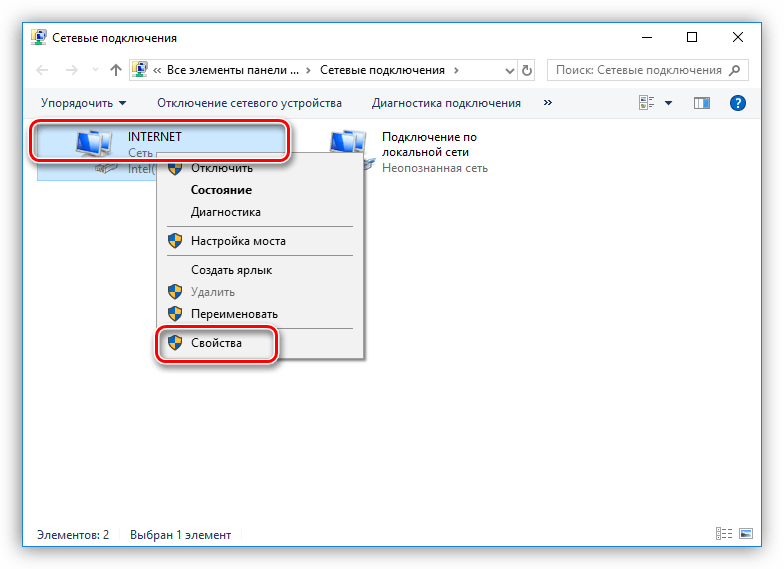Expand chevron after 'Сетевые подключения' breadcrumb
784x569 pixels.
click(x=456, y=70)
